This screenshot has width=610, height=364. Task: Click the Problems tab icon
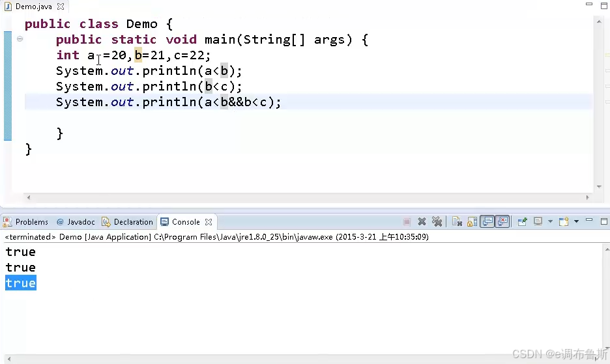point(7,222)
